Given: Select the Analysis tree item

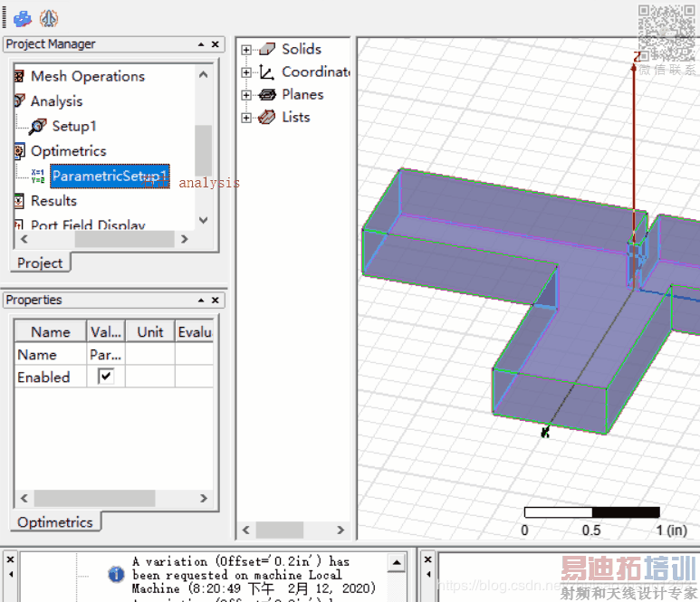Looking at the screenshot, I should 57,101.
